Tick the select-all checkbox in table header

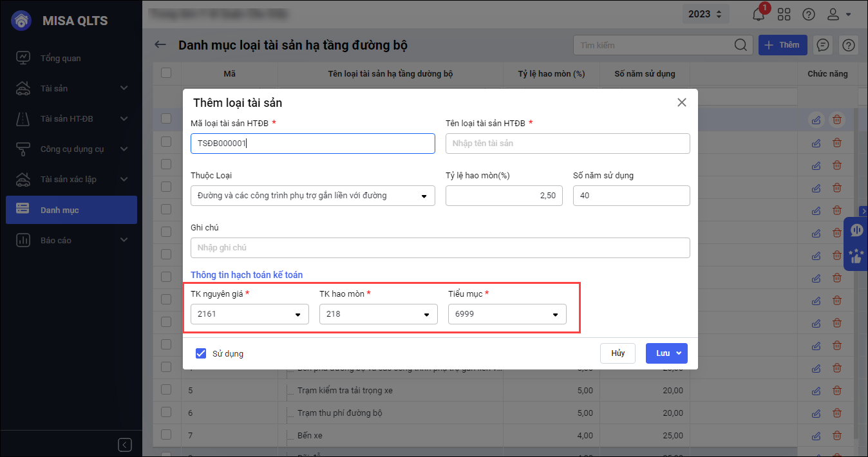166,73
